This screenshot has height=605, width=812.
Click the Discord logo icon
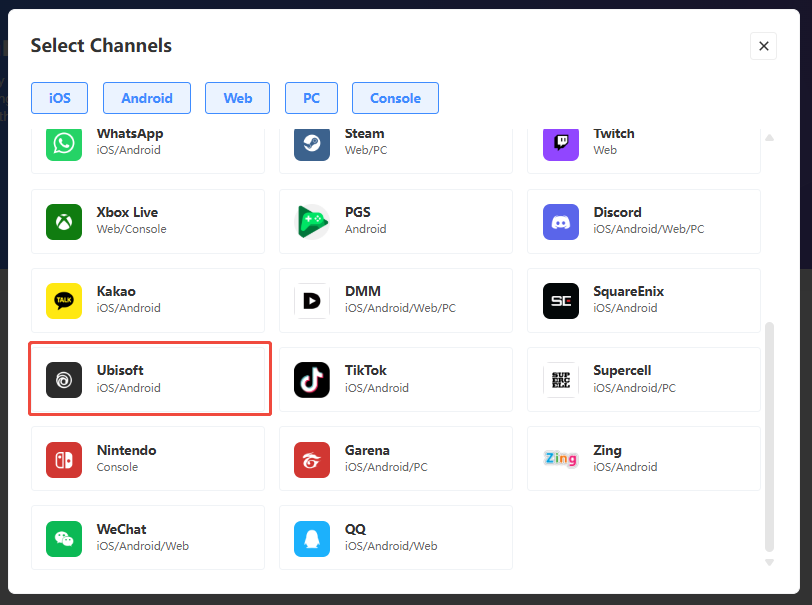pyautogui.click(x=560, y=221)
